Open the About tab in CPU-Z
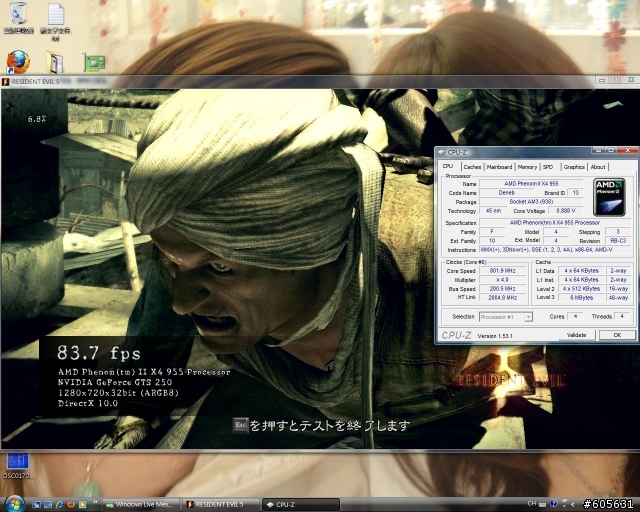Screen dimensions: 640x512 [x=598, y=167]
